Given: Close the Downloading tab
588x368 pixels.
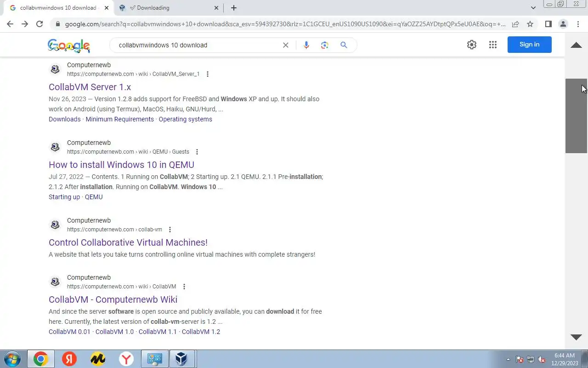Looking at the screenshot, I should point(216,8).
